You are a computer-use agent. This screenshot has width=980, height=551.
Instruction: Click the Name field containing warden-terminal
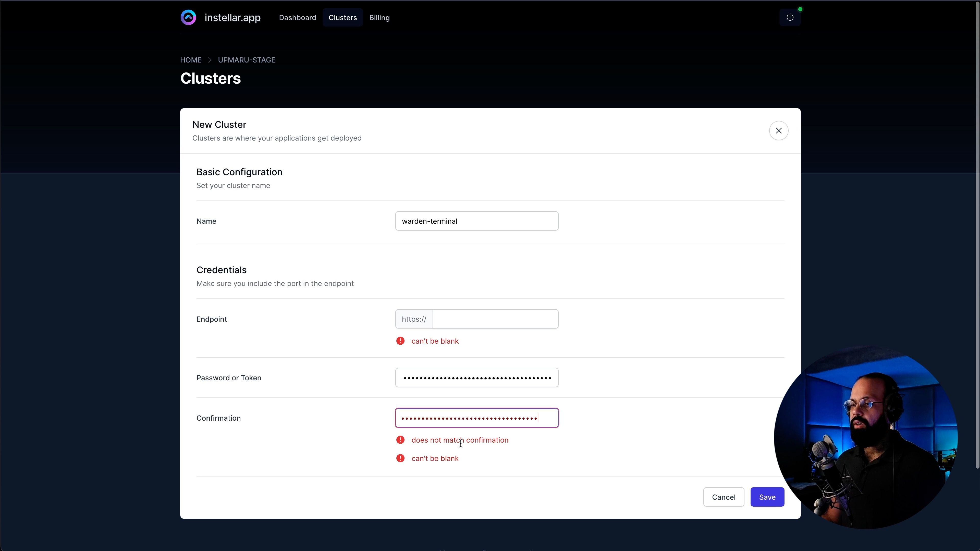(477, 221)
